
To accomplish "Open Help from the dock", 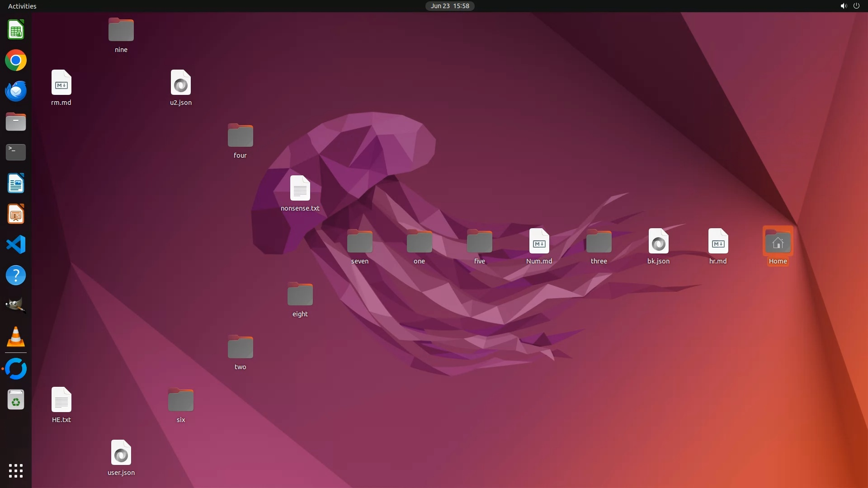I will (x=16, y=276).
